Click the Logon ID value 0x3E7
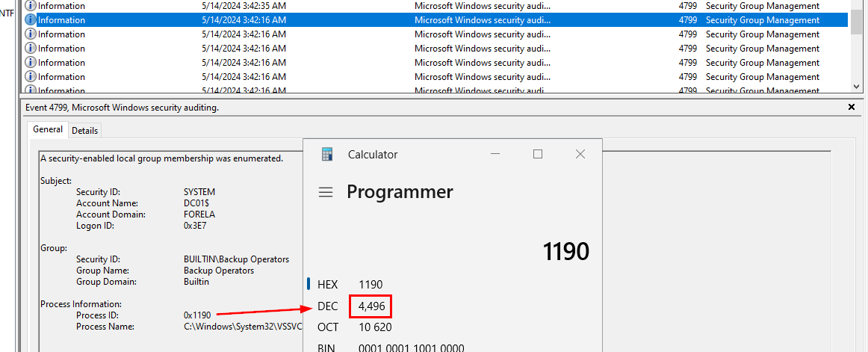The width and height of the screenshot is (868, 352). [x=196, y=225]
